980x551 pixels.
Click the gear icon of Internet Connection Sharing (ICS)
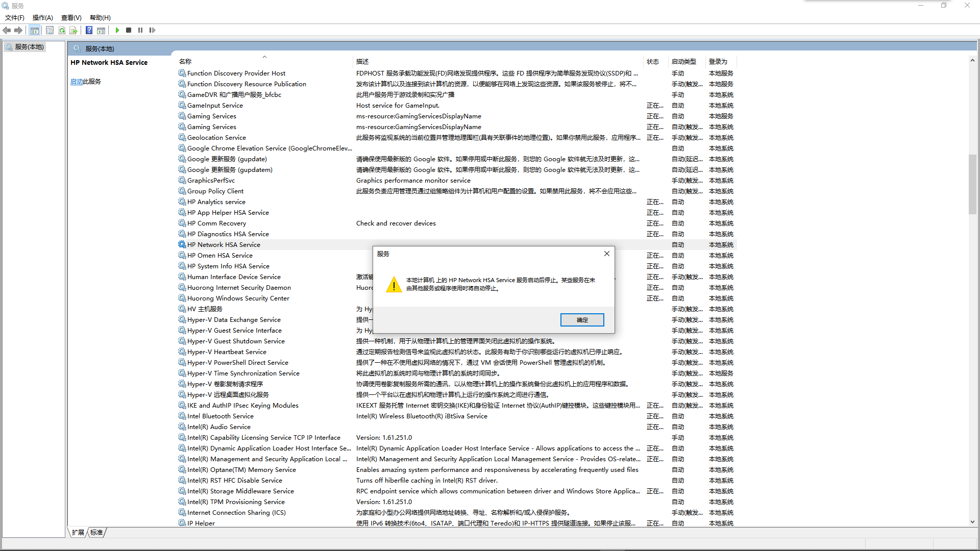coord(182,512)
